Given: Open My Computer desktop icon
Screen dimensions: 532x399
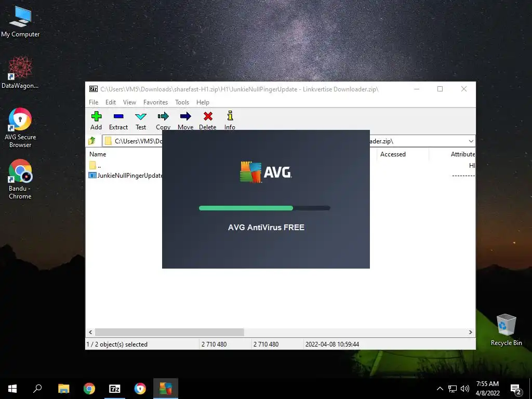Looking at the screenshot, I should click(x=20, y=21).
